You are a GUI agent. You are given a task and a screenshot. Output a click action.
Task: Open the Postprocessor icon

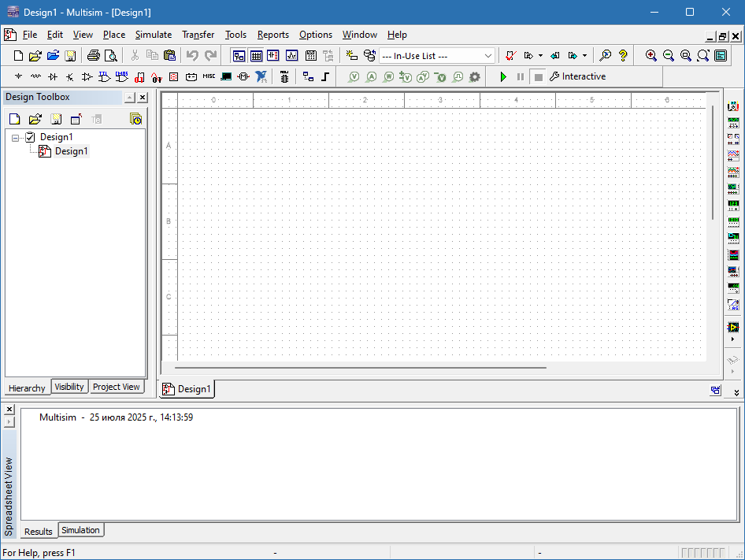311,56
